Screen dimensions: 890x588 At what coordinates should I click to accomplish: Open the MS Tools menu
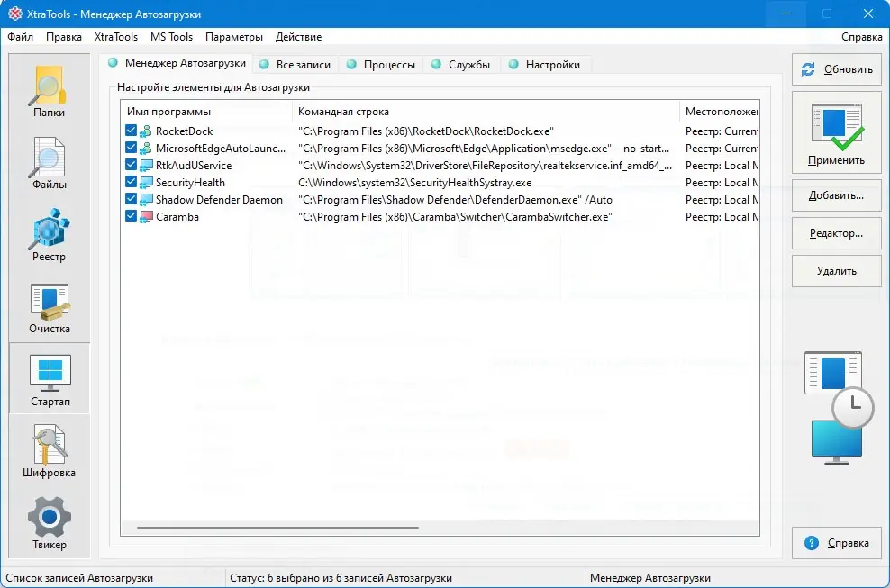click(x=171, y=37)
